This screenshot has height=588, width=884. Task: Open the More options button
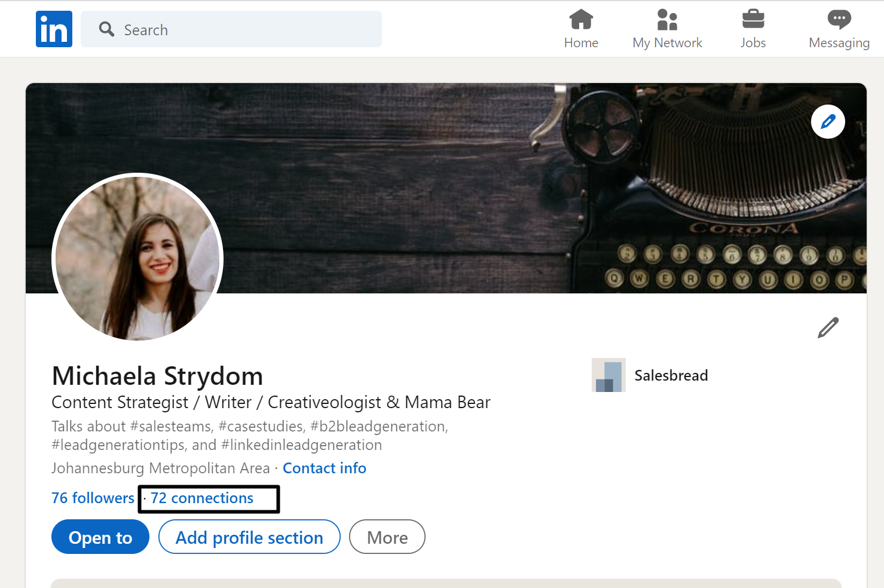pyautogui.click(x=387, y=537)
